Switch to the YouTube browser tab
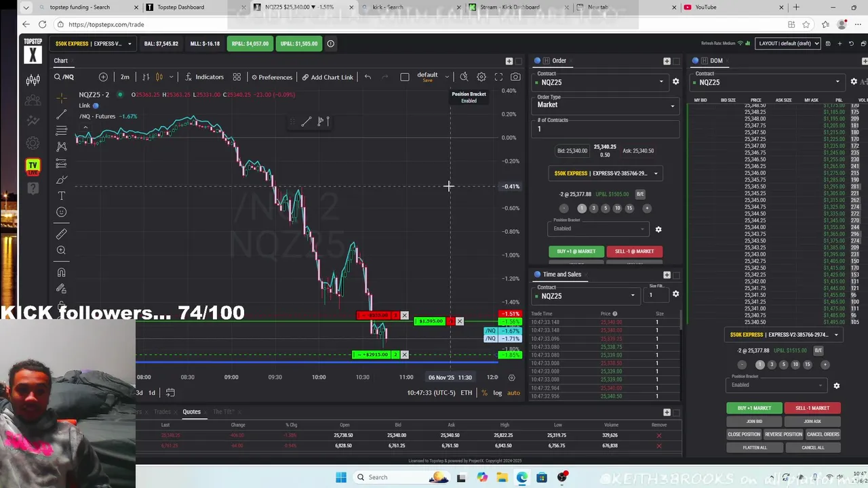The width and height of the screenshot is (868, 488). click(706, 7)
